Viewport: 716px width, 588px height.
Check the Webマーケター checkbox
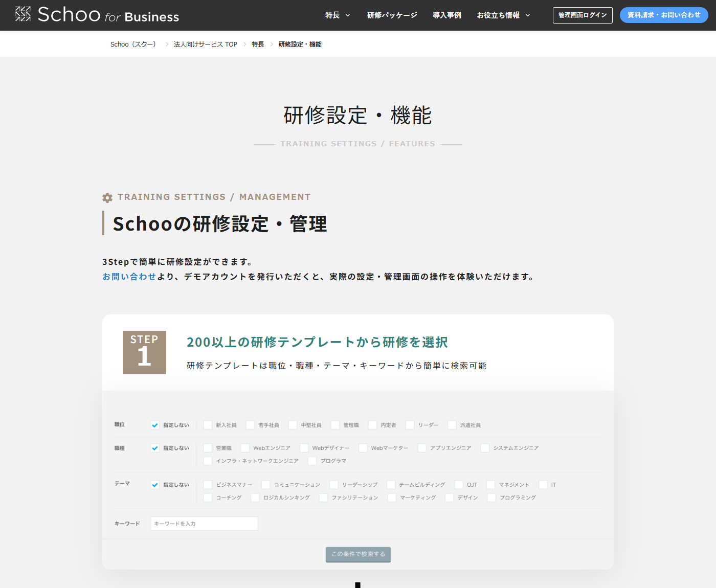click(x=363, y=448)
